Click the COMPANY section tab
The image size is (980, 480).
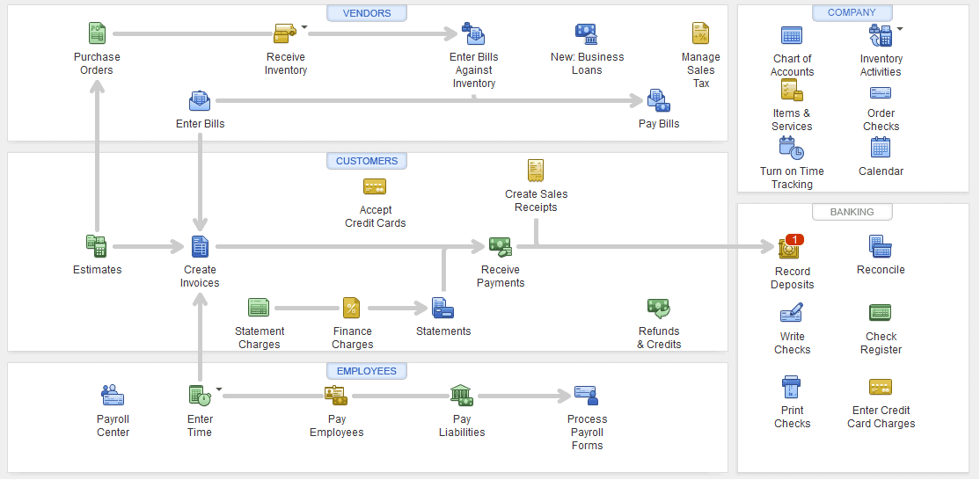[x=852, y=12]
